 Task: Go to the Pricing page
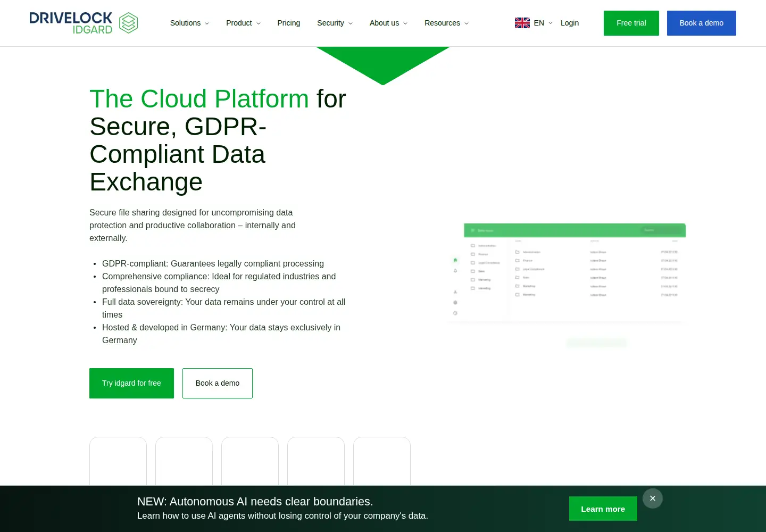[289, 23]
